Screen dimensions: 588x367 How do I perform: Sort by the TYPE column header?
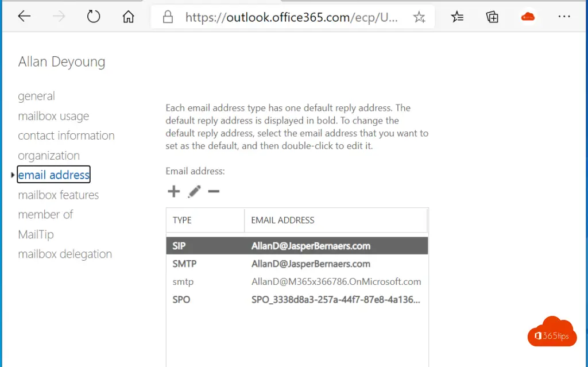205,221
